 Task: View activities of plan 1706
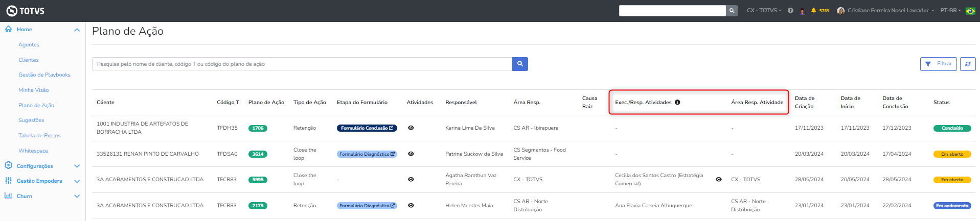pyautogui.click(x=411, y=128)
